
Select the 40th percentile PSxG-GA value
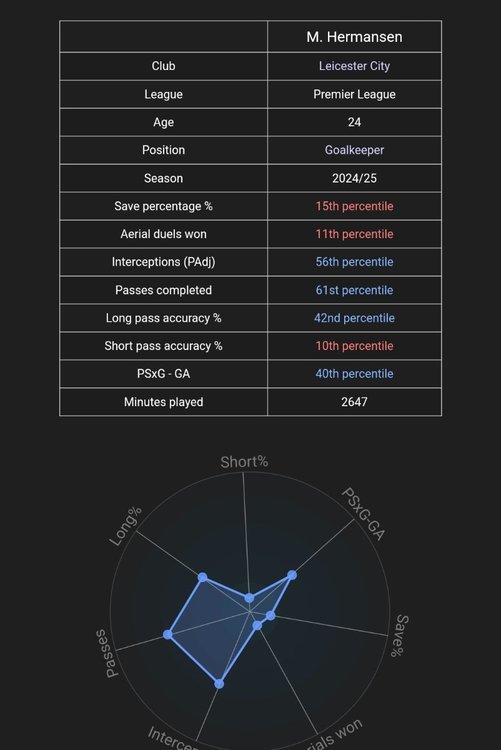click(354, 374)
